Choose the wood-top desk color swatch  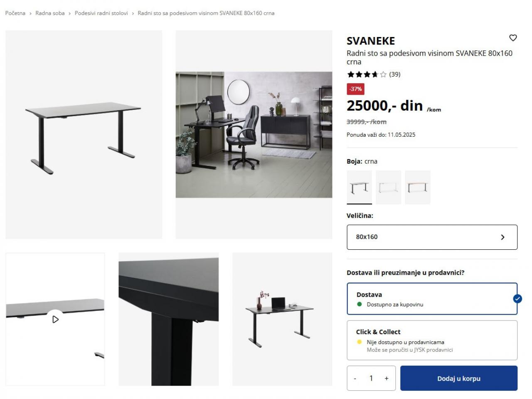point(418,187)
